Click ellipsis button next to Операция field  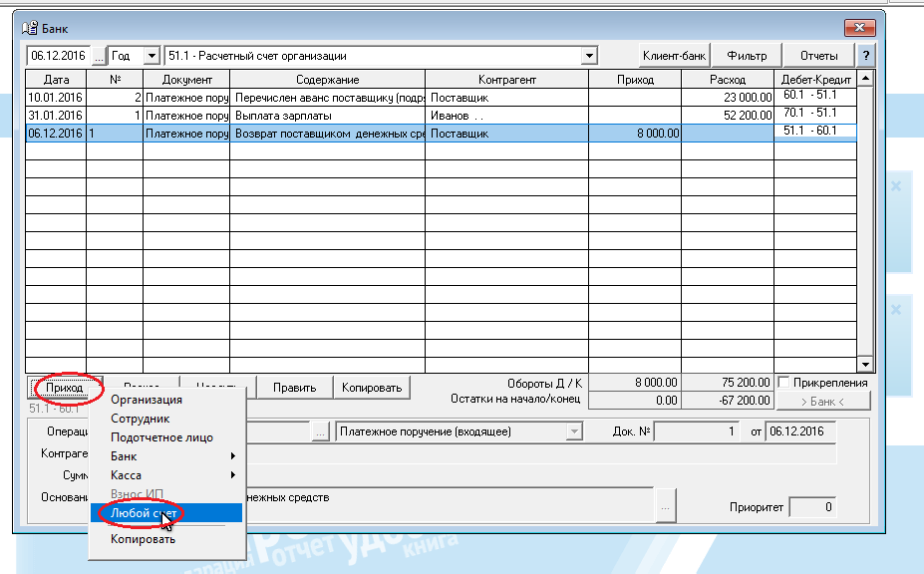pos(320,432)
